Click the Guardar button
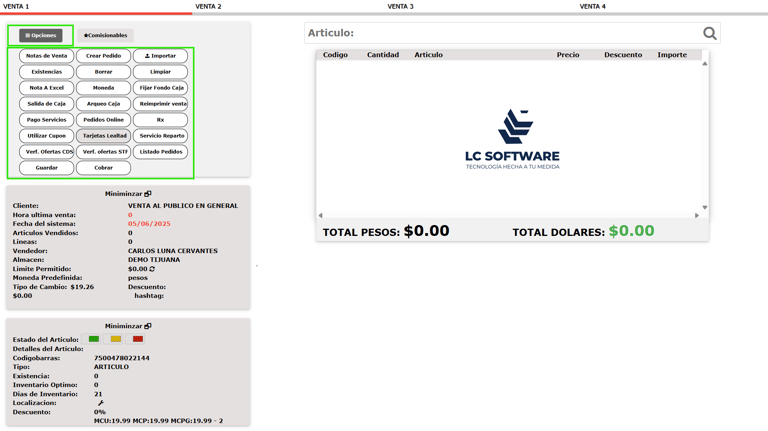768x431 pixels. (x=47, y=168)
